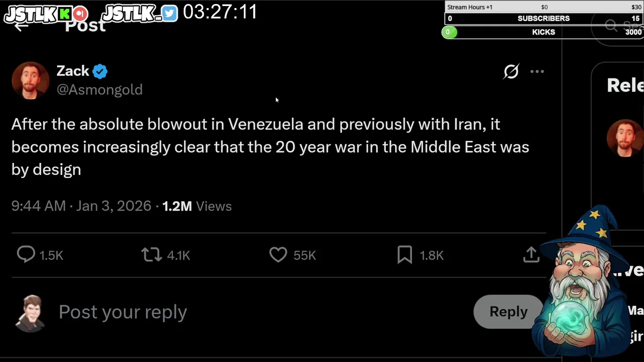The height and width of the screenshot is (362, 644).
Task: Open the three-dot more options menu
Action: (537, 71)
